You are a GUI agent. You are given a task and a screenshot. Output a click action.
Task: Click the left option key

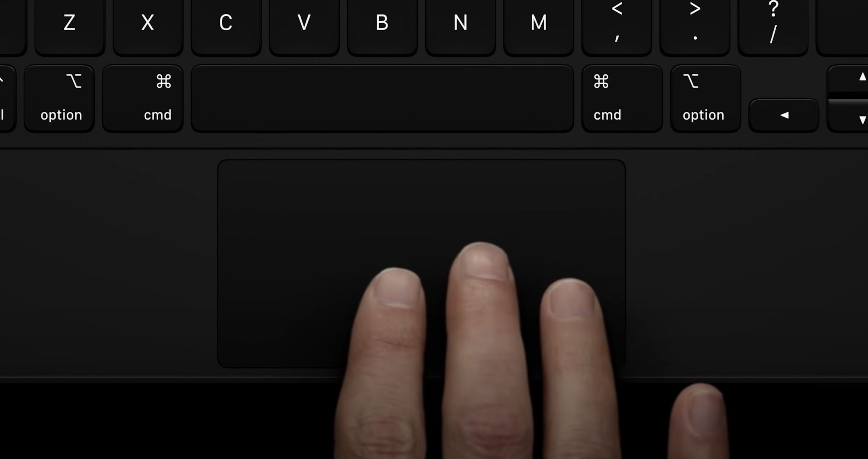pos(61,98)
